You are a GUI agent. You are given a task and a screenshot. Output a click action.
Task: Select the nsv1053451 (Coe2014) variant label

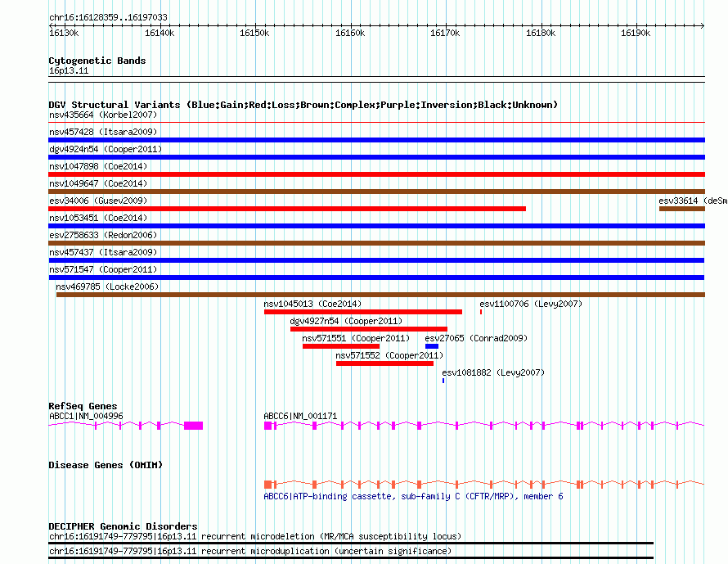tap(98, 218)
